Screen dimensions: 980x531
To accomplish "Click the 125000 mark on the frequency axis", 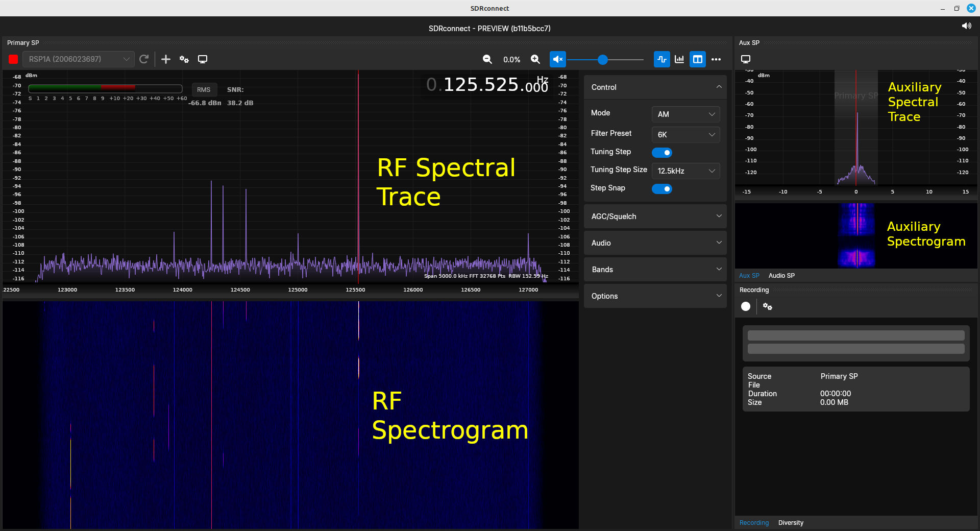I will 298,290.
